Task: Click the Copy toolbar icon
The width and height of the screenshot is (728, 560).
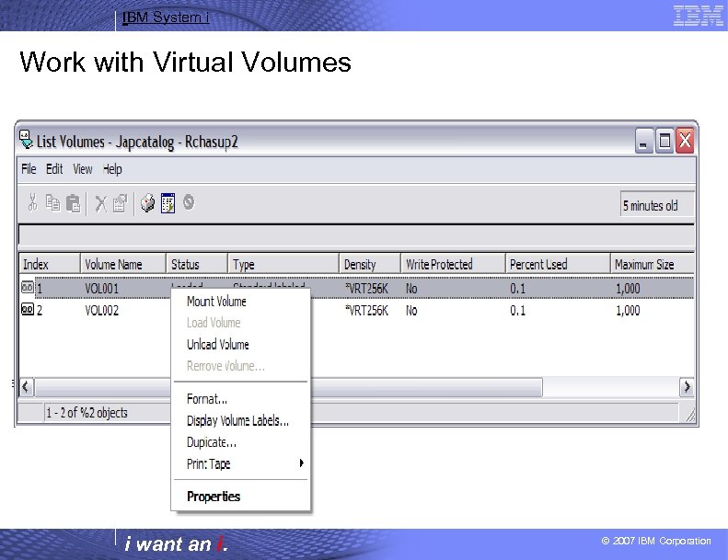Action: [x=52, y=202]
